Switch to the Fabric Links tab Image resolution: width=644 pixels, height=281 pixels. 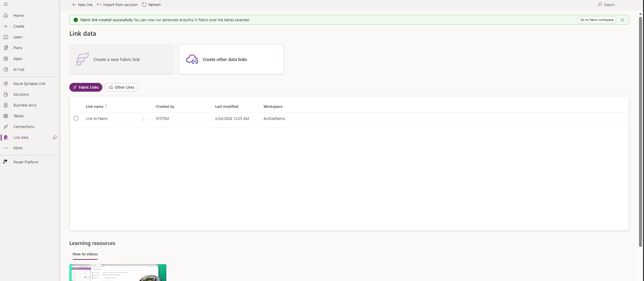86,87
